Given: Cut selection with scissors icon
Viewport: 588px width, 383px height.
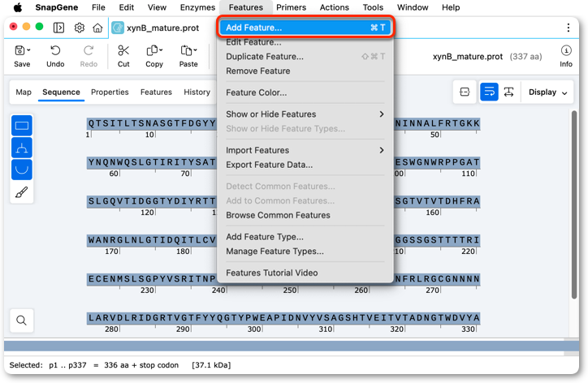Looking at the screenshot, I should [123, 50].
